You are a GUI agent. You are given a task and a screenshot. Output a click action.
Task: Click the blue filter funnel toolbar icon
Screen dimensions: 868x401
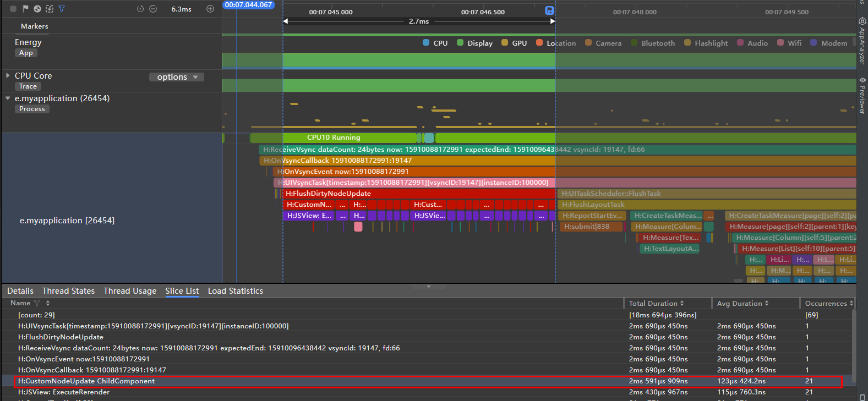tap(62, 9)
